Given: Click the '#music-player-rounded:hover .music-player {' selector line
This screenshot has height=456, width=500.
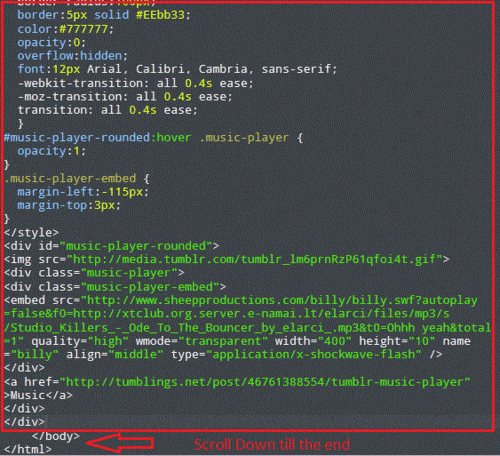Looking at the screenshot, I should (153, 137).
